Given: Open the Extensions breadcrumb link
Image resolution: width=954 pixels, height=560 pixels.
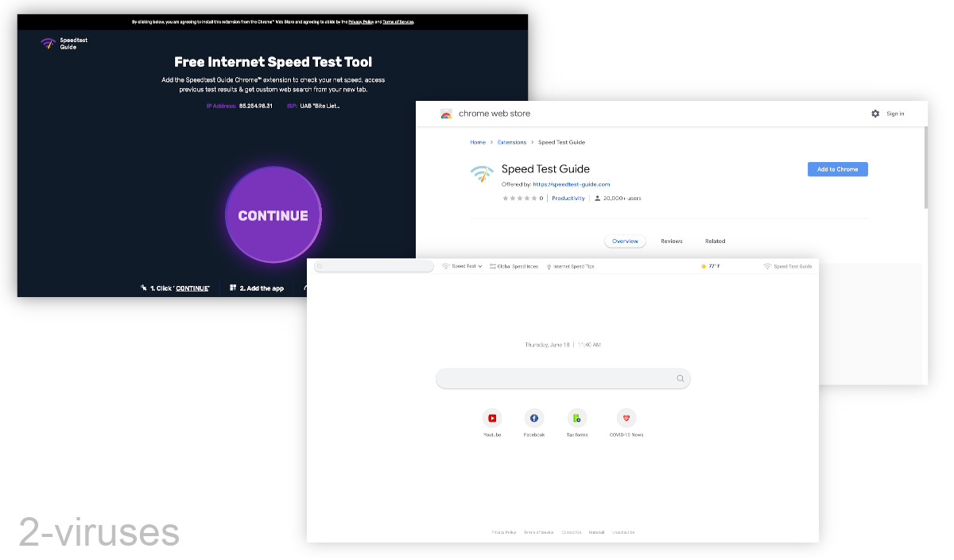Looking at the screenshot, I should (512, 141).
